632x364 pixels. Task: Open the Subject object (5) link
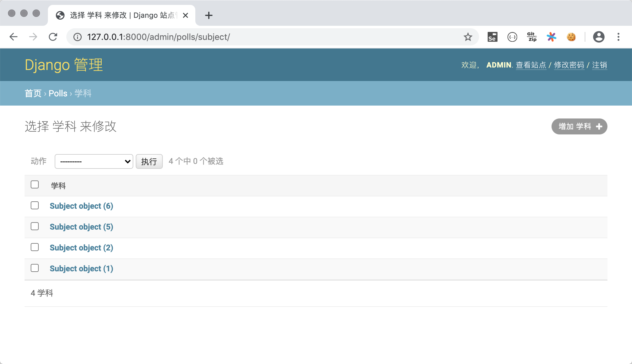pos(81,227)
